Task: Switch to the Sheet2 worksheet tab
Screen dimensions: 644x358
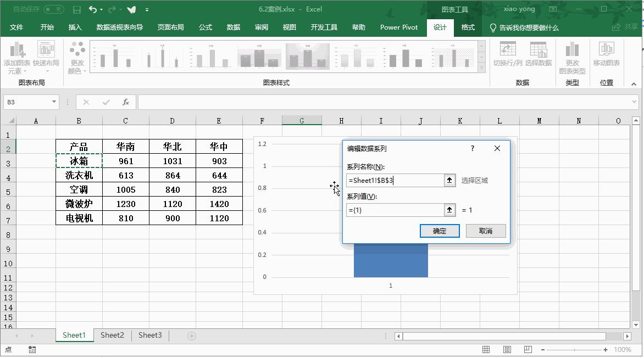Action: 112,335
